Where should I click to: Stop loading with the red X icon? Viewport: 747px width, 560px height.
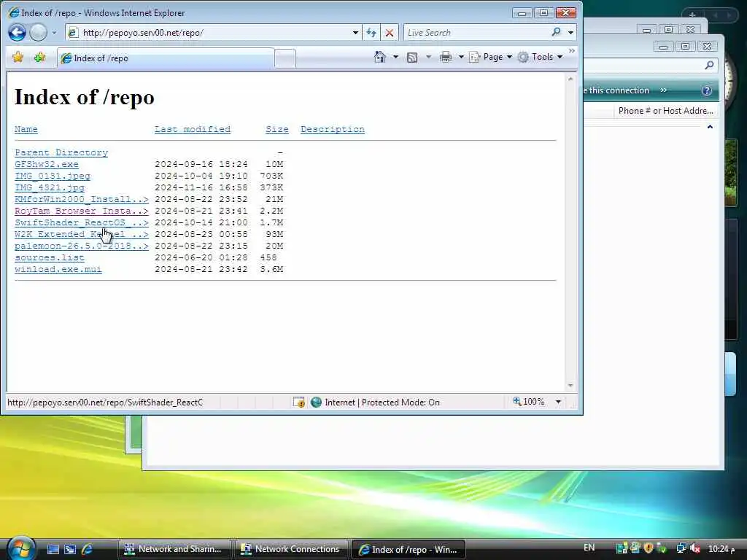390,32
